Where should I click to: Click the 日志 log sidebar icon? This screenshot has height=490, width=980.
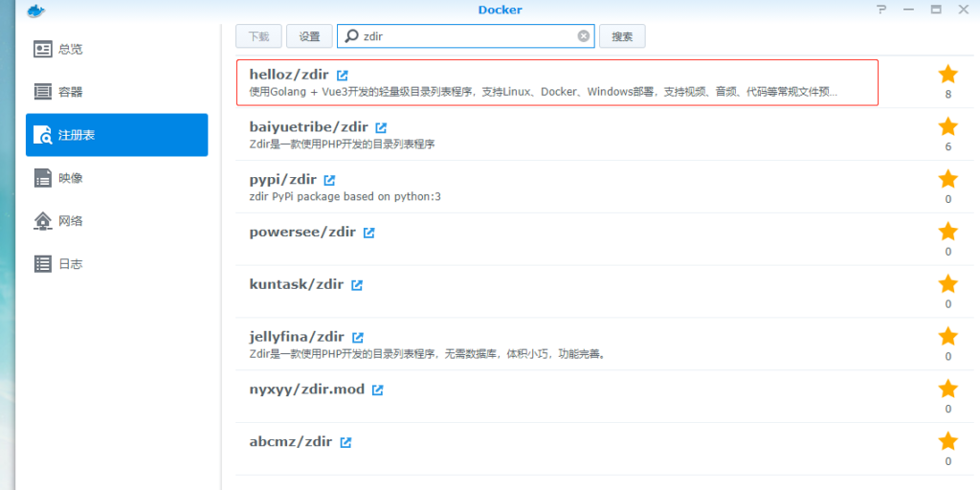tap(42, 264)
